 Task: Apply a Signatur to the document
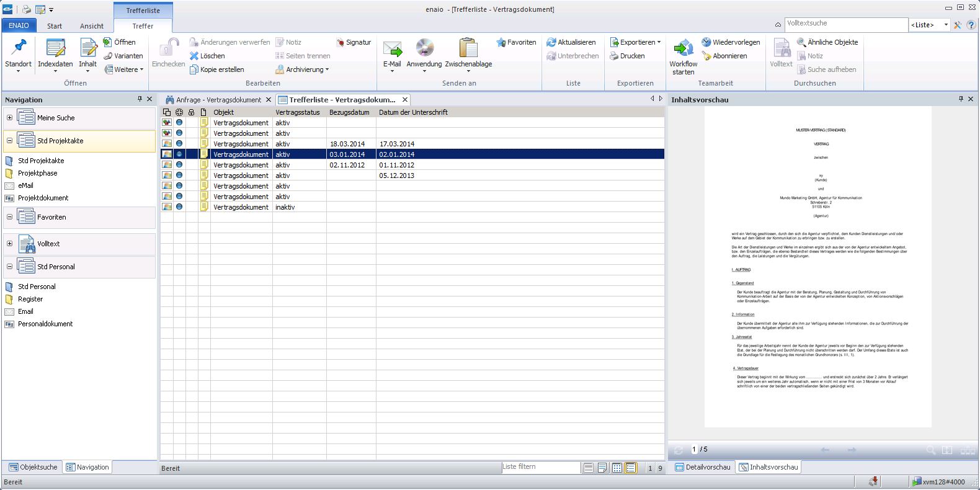[354, 42]
